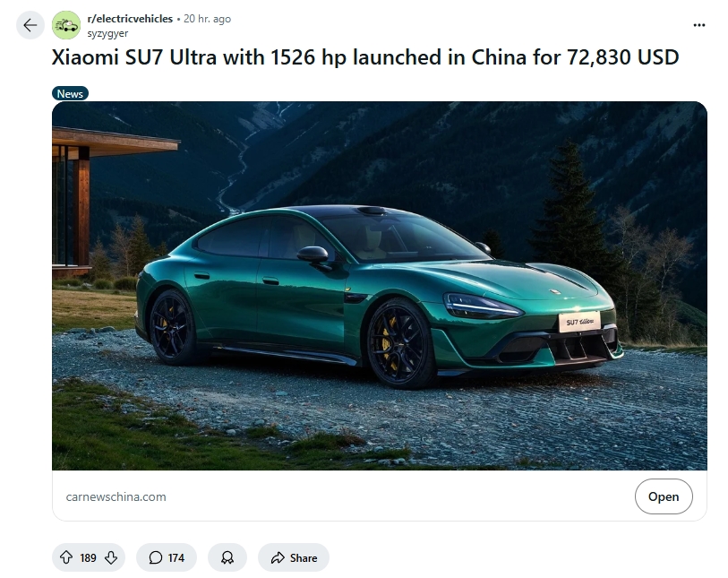View the 174 comments count
Screen dimensions: 728x578
pyautogui.click(x=176, y=557)
